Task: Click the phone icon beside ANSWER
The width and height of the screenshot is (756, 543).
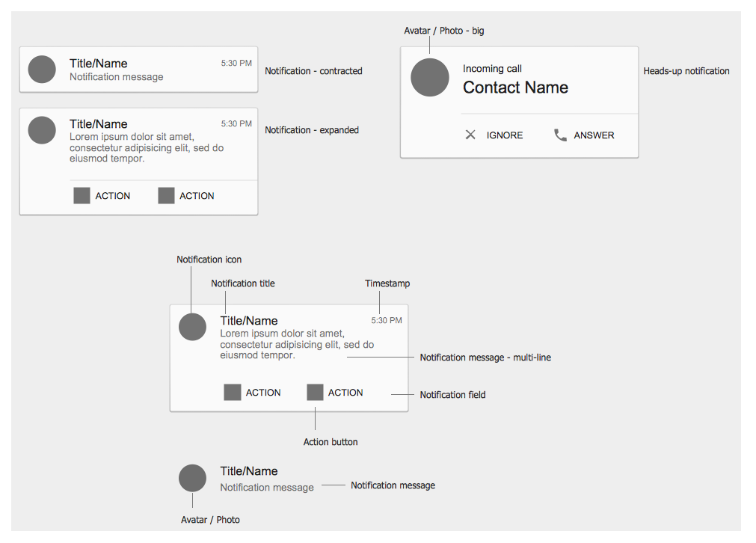Action: [560, 135]
